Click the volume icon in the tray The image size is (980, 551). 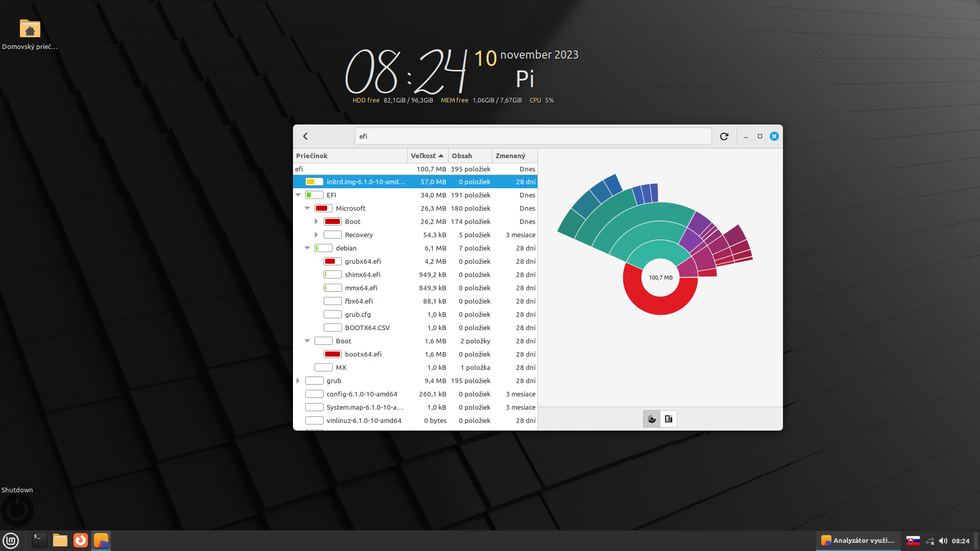(x=943, y=541)
